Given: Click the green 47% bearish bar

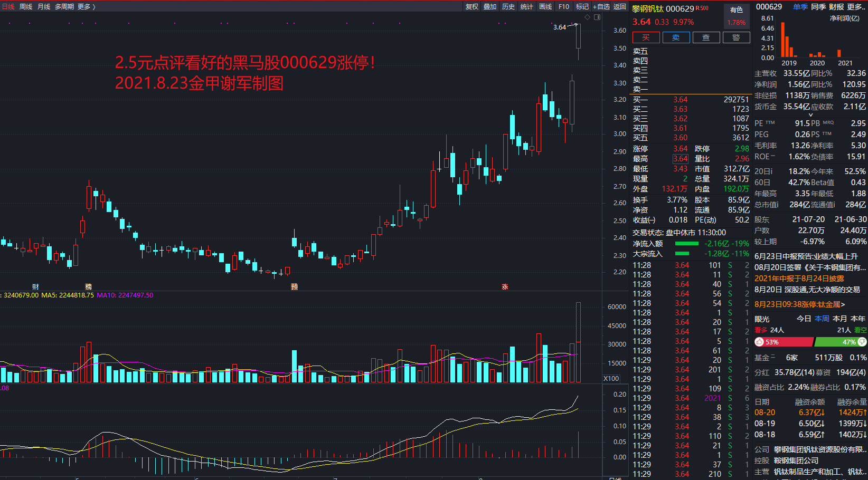Looking at the screenshot, I should pyautogui.click(x=841, y=342).
